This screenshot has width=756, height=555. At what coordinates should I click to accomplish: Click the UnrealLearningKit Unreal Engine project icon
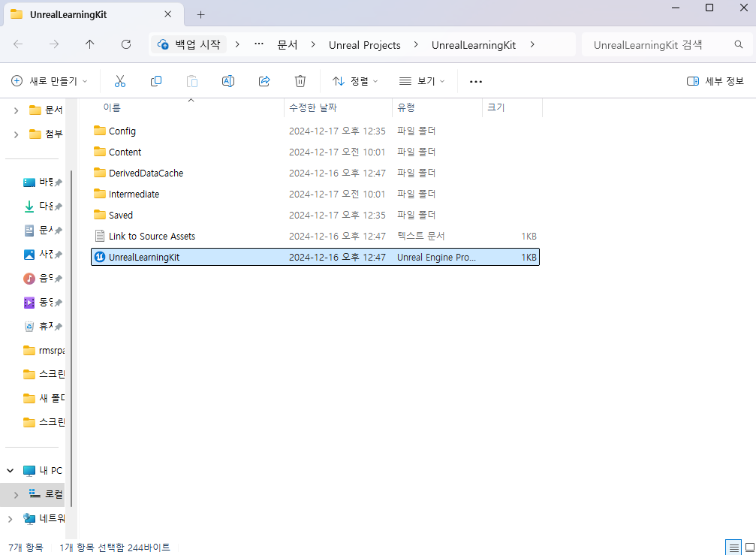click(x=100, y=257)
